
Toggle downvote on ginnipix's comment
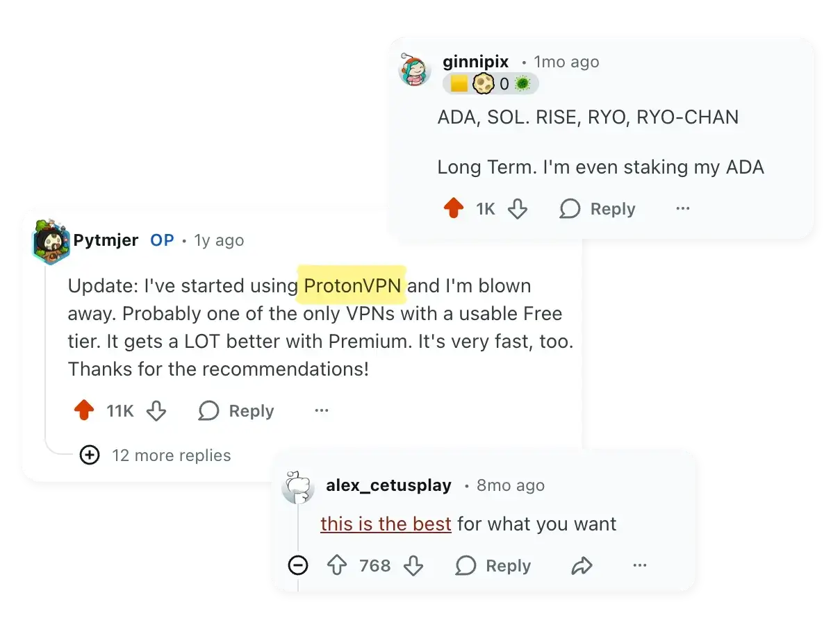[x=518, y=208]
